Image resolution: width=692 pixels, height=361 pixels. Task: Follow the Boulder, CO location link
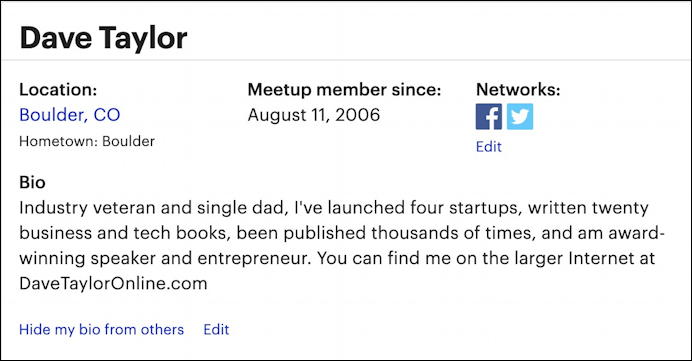70,115
